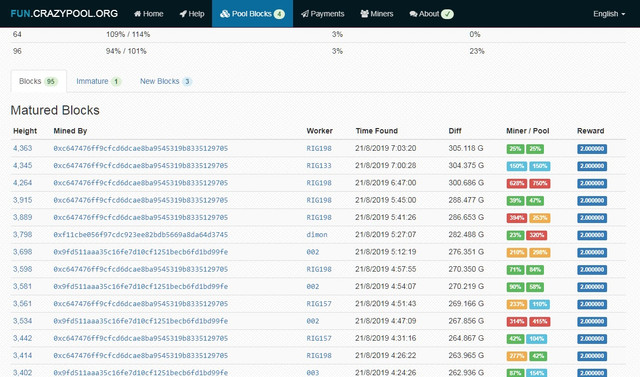Screen dimensions: 640x377
Task: Open the FUN.CRAZYPOOL.ORG brand link
Action: [64, 13]
